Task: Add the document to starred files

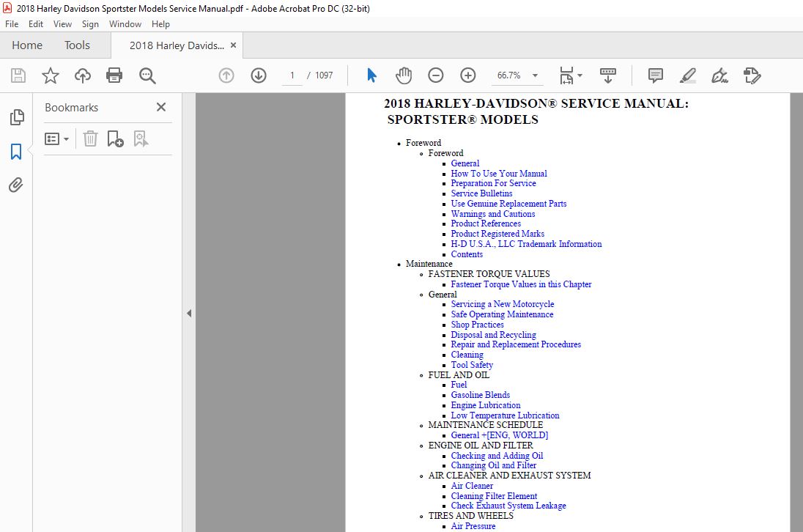Action: coord(50,75)
